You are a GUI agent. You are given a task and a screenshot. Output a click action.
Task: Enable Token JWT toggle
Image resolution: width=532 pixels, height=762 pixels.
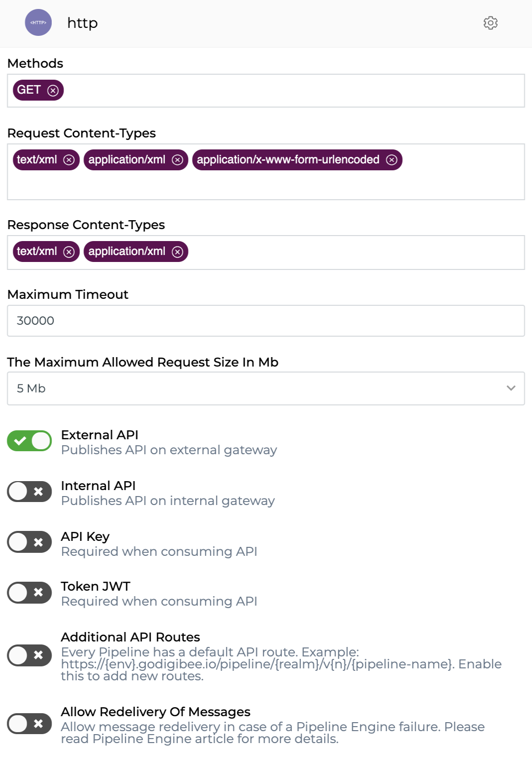pos(29,593)
